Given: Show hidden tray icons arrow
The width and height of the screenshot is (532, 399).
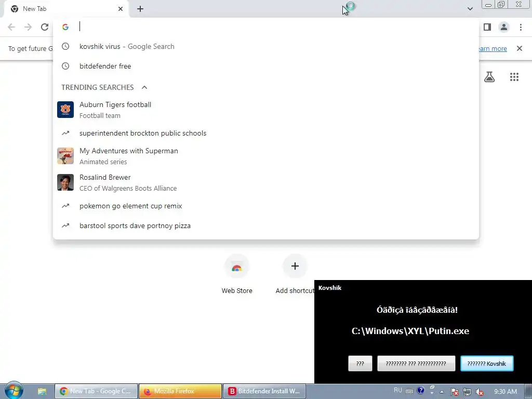Looking at the screenshot, I should click(442, 392).
